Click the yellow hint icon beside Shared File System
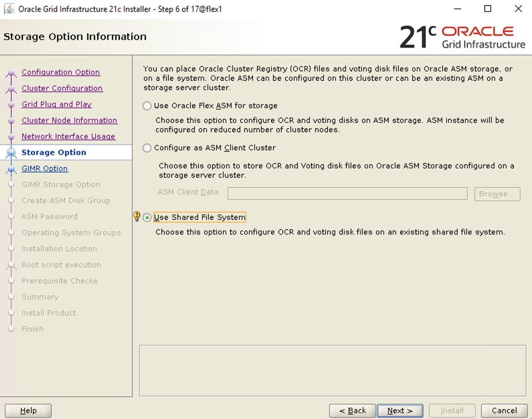This screenshot has height=419, width=532. click(x=137, y=216)
